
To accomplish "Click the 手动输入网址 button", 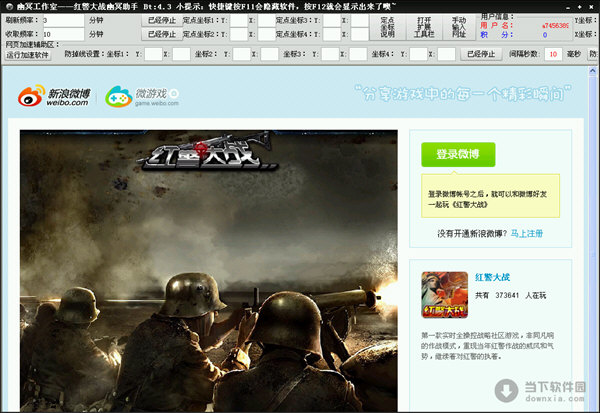I will (x=459, y=27).
